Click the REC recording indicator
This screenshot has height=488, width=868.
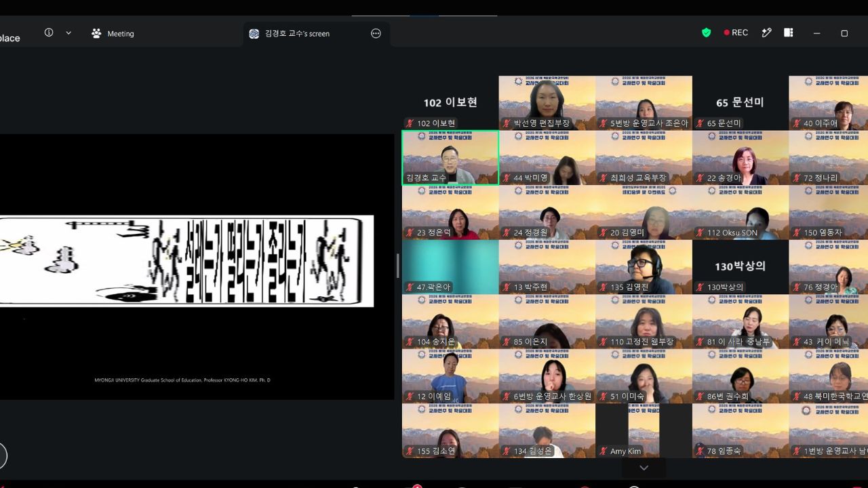[736, 33]
